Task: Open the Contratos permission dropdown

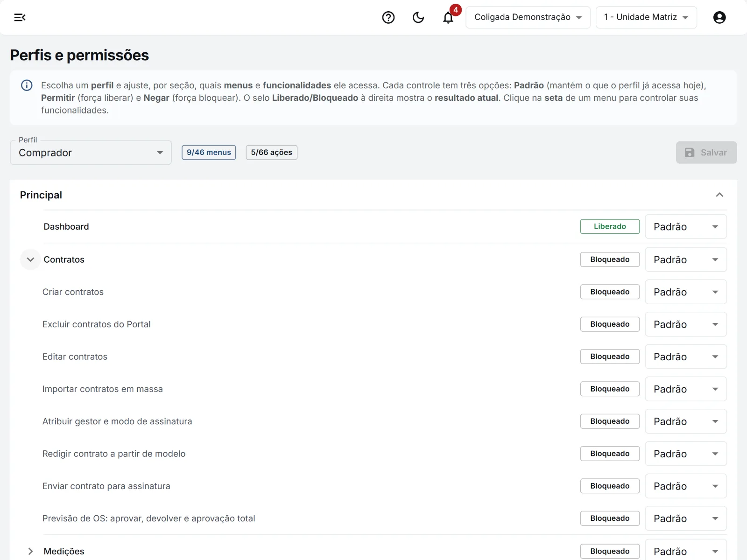Action: pyautogui.click(x=686, y=259)
